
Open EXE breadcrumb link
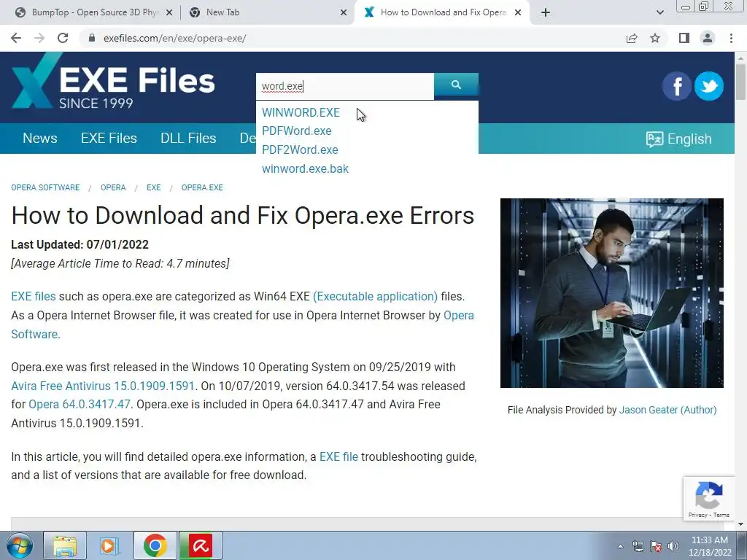[153, 187]
